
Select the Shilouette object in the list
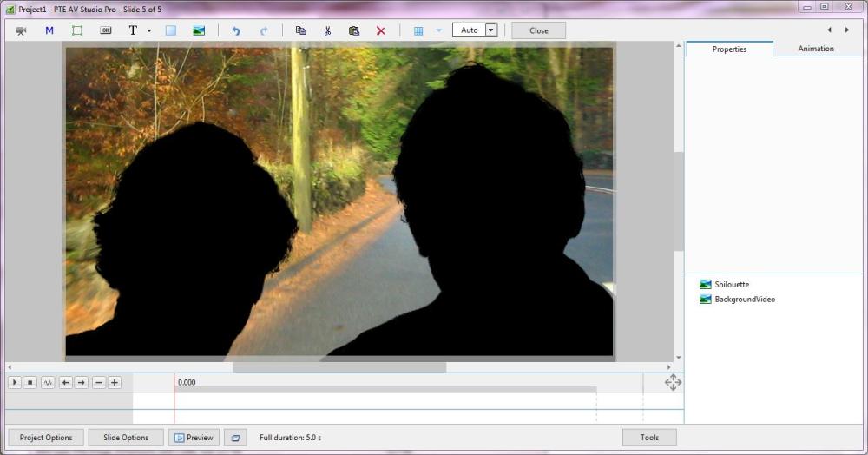731,285
